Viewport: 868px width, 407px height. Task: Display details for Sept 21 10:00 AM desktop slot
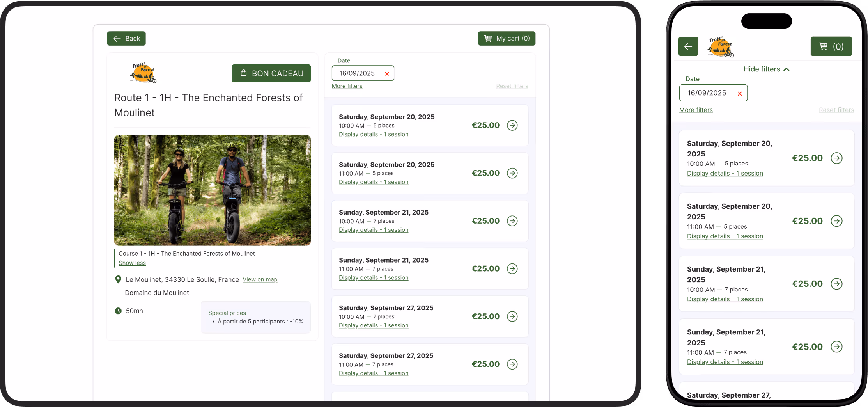374,230
